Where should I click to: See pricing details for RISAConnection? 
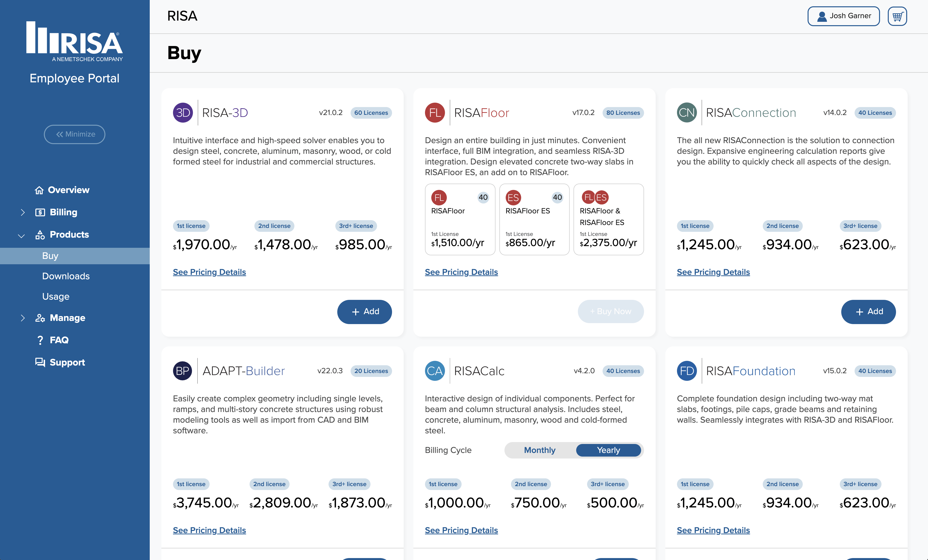point(713,272)
